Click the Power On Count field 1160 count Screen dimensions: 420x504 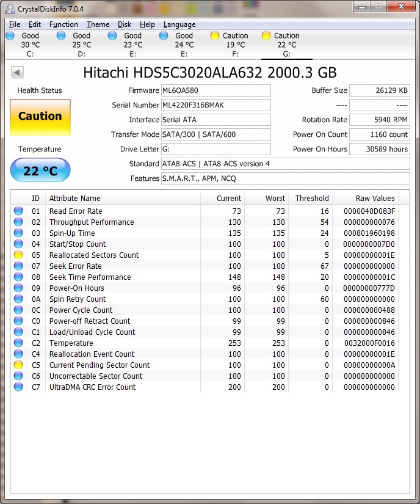(380, 134)
